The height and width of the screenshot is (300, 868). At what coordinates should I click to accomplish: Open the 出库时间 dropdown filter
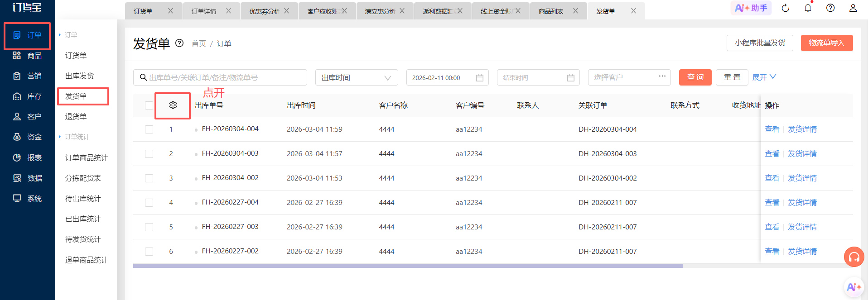pos(357,77)
